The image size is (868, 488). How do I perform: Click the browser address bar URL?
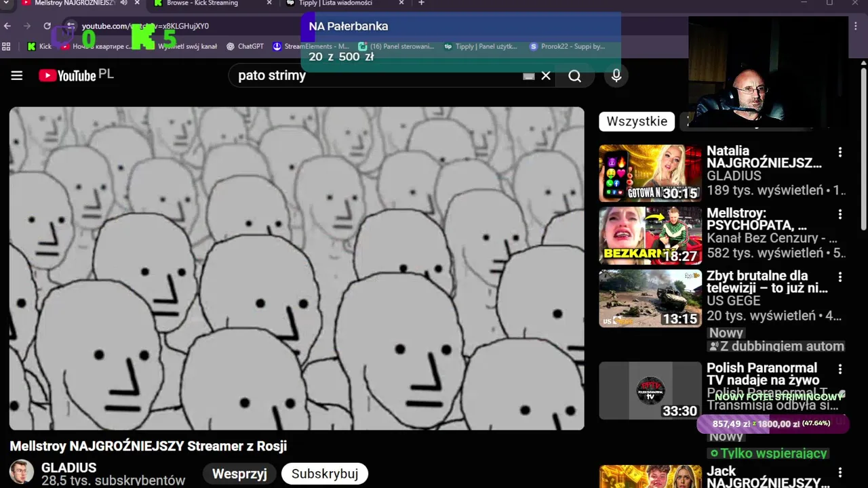pyautogui.click(x=146, y=26)
